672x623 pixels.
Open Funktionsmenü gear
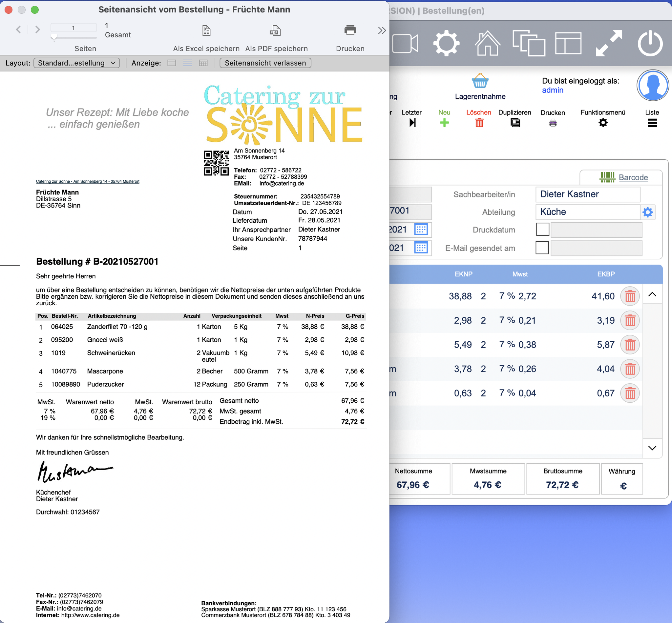click(603, 123)
